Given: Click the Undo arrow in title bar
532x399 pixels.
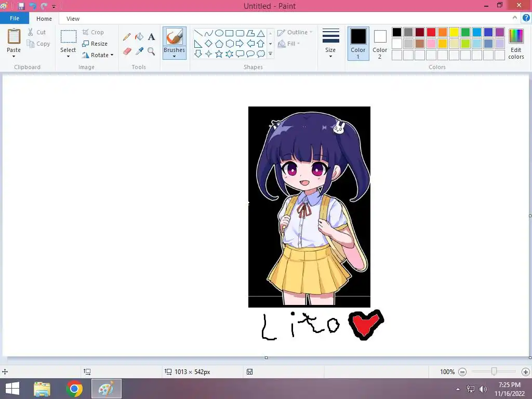Looking at the screenshot, I should click(x=33, y=6).
